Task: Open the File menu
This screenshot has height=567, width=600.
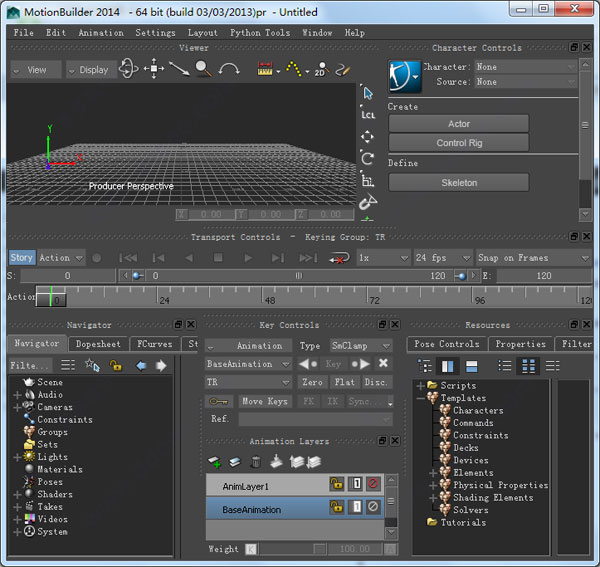Action: 23,33
